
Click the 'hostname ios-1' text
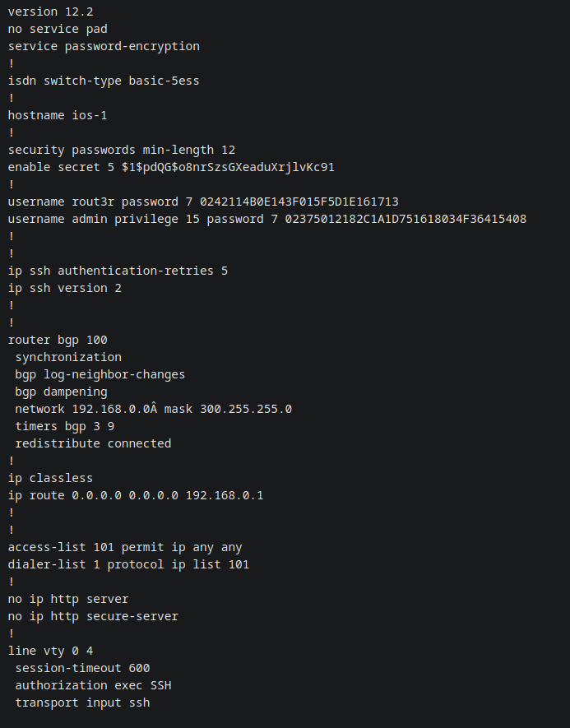58,115
